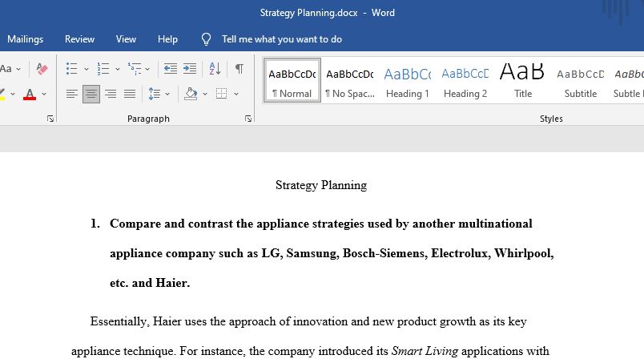Open highlight color dropdown arrow
The image size is (644, 363).
(x=13, y=94)
